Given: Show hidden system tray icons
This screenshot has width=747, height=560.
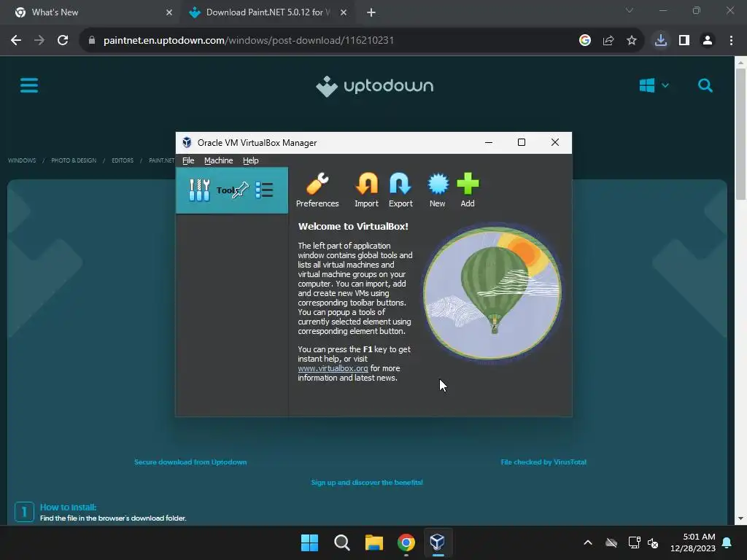Looking at the screenshot, I should [588, 542].
